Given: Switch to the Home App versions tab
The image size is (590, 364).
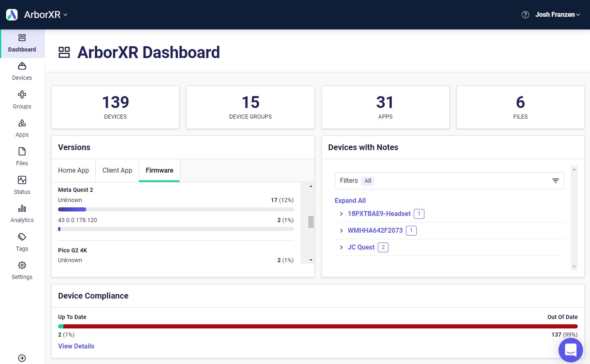Looking at the screenshot, I should pos(74,171).
